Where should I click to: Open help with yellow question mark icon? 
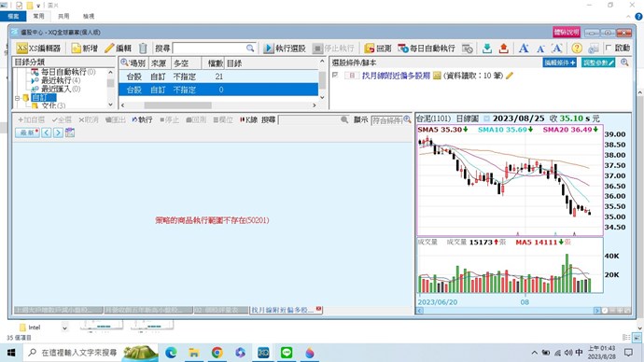click(x=577, y=48)
